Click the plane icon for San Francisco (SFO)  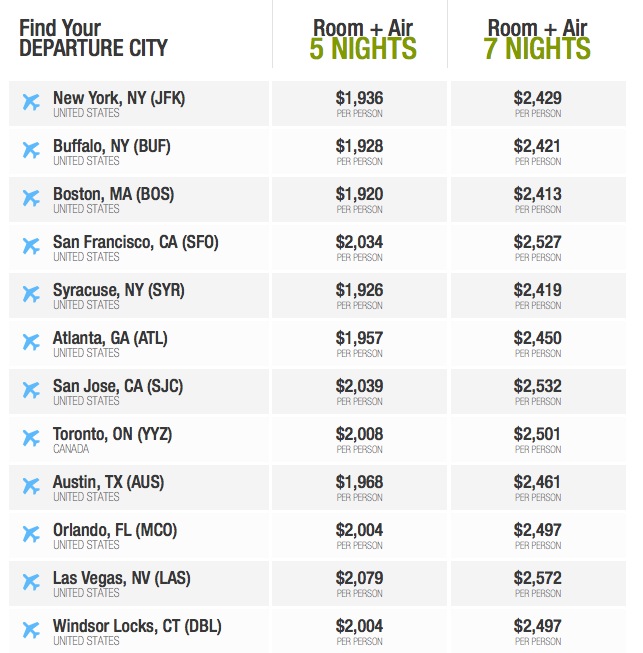pos(31,246)
